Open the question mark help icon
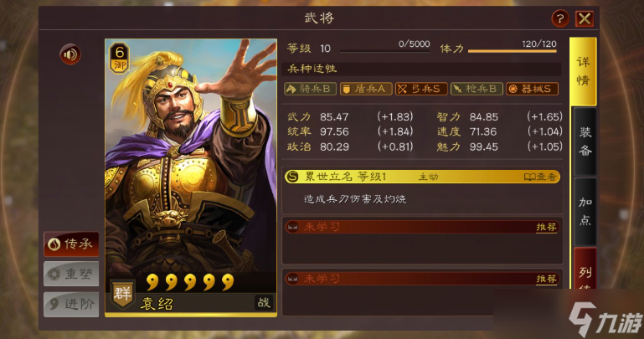This screenshot has width=644, height=339. 560,18
